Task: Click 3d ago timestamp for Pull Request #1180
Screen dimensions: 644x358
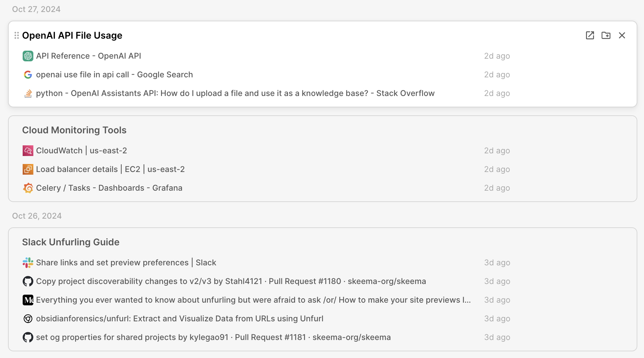Action: point(497,281)
